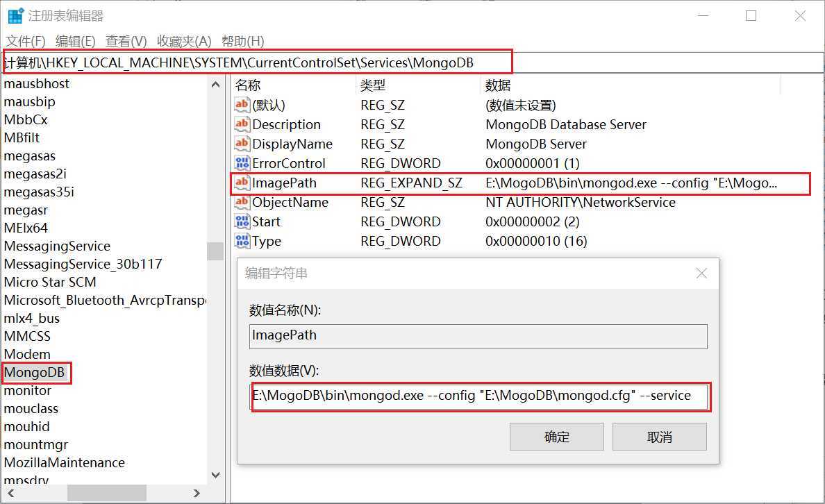Select the Micro Star SCM key
This screenshot has height=504, width=825.
coord(50,282)
